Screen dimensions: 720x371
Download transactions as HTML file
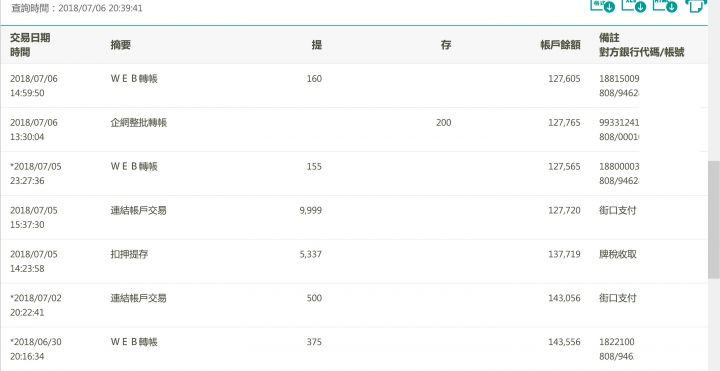click(665, 5)
